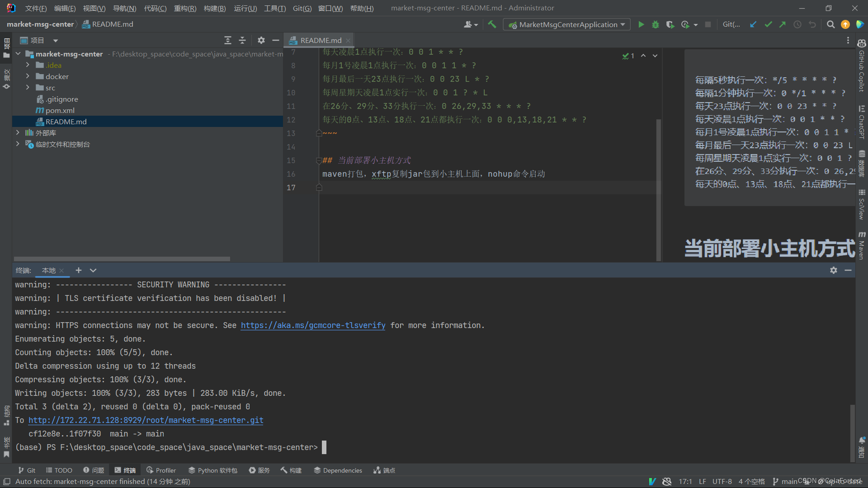Toggle the project panel collapse arrow
Screen dimensions: 868x488
pos(19,54)
